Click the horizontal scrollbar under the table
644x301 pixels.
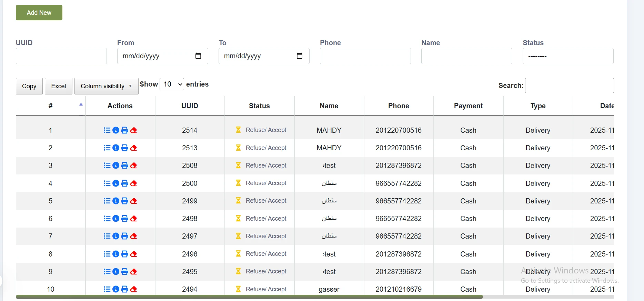click(249, 297)
